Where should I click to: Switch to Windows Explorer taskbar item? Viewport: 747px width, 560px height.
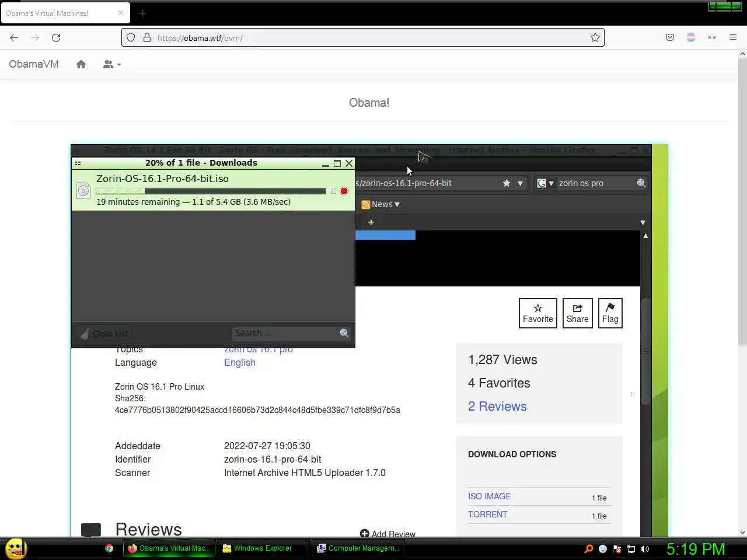tap(263, 548)
